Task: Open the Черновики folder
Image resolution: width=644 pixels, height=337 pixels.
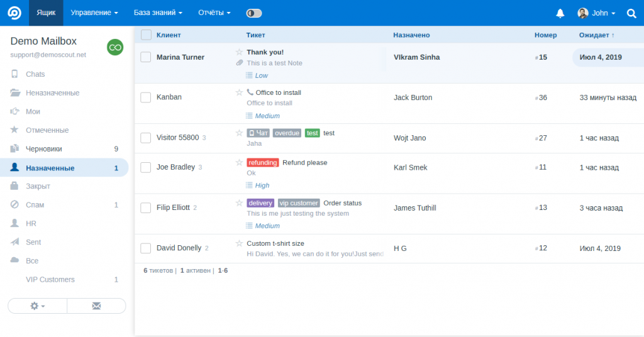Action: click(x=44, y=149)
